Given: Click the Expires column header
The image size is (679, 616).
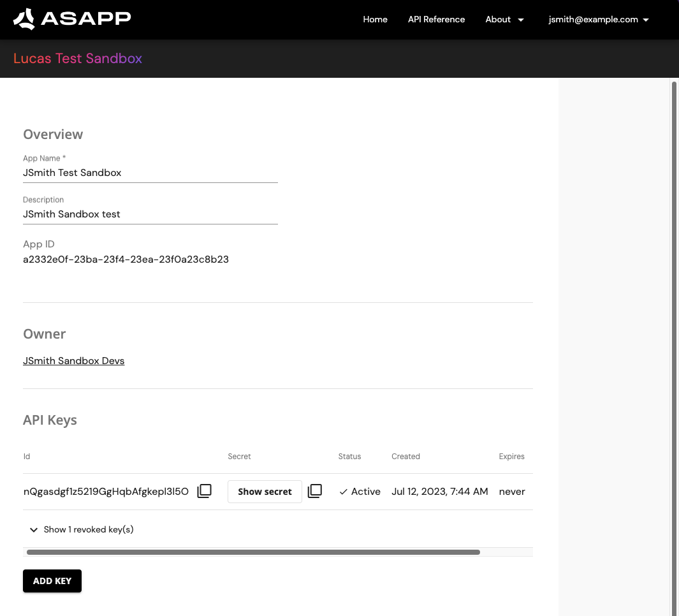Looking at the screenshot, I should (x=511, y=456).
